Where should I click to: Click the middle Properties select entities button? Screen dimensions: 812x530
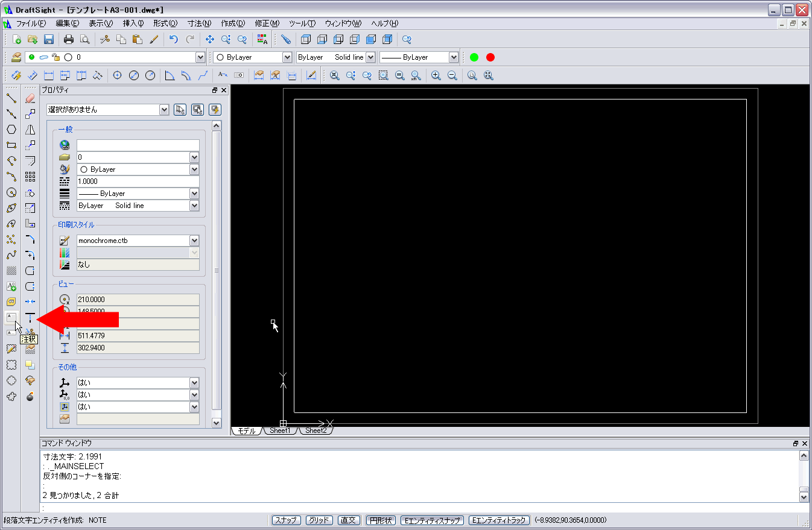click(197, 110)
